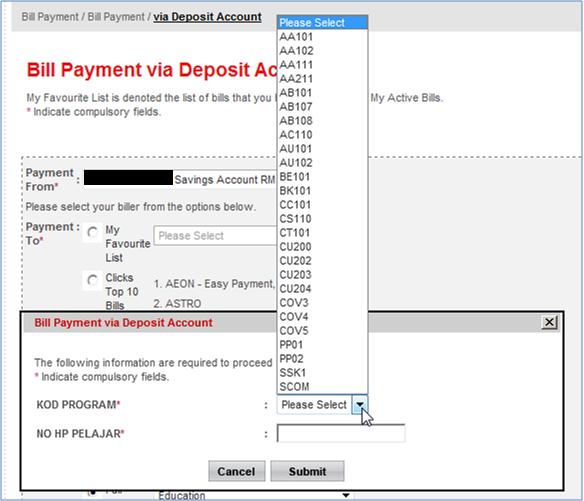Click the via Deposit Account breadcrumb link
This screenshot has width=584, height=501.
pos(207,17)
